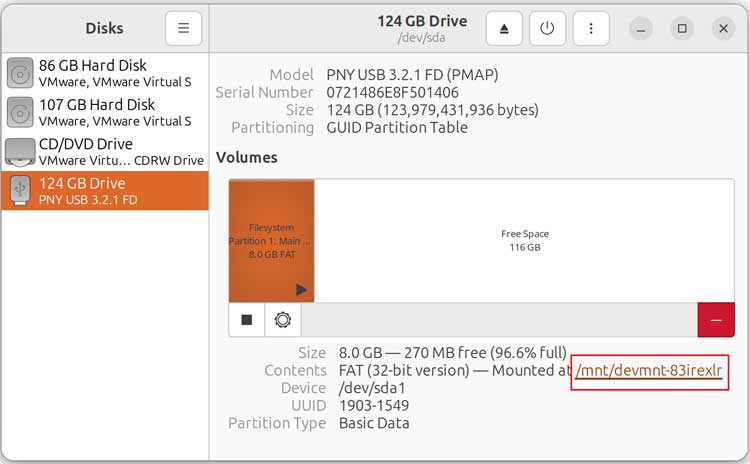Click the serial number 0721486E8F501406

tap(392, 92)
